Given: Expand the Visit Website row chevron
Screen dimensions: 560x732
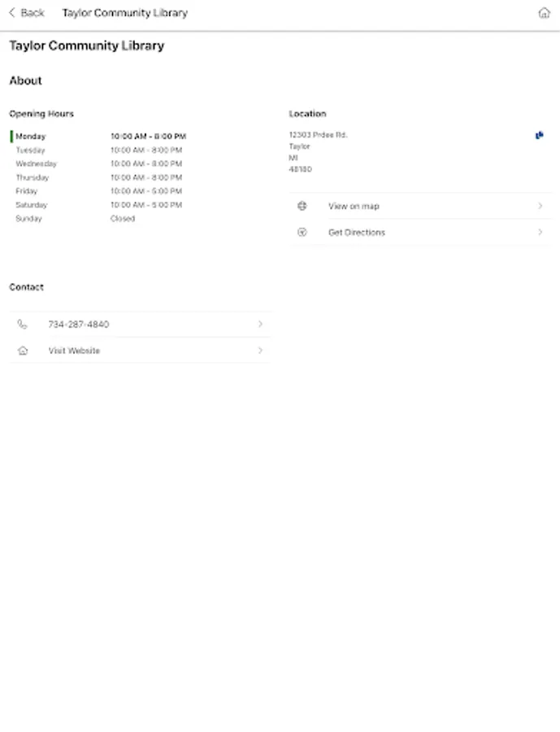Looking at the screenshot, I should [260, 351].
